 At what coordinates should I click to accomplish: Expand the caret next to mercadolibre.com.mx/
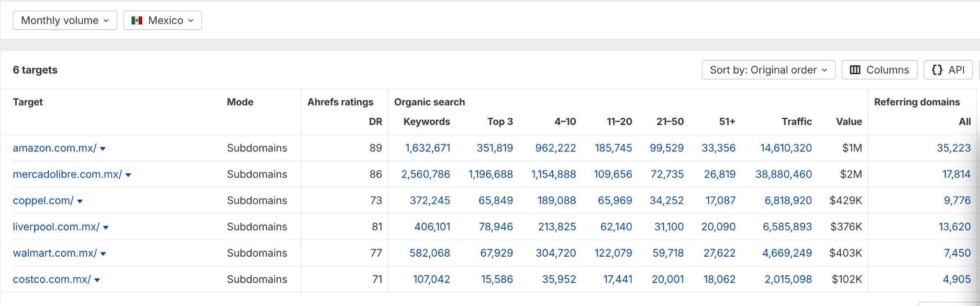[x=128, y=175]
